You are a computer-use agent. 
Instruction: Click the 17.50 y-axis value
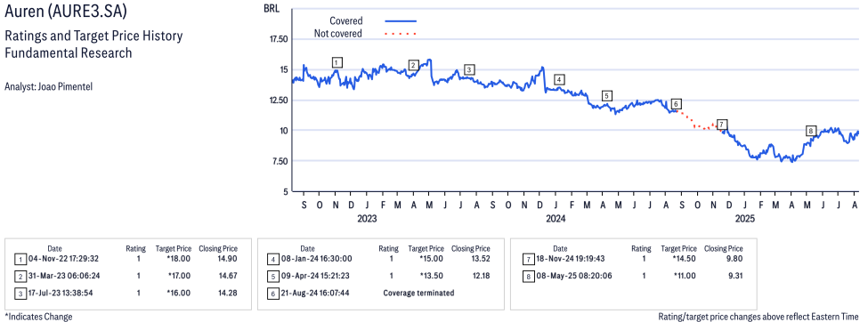(279, 39)
